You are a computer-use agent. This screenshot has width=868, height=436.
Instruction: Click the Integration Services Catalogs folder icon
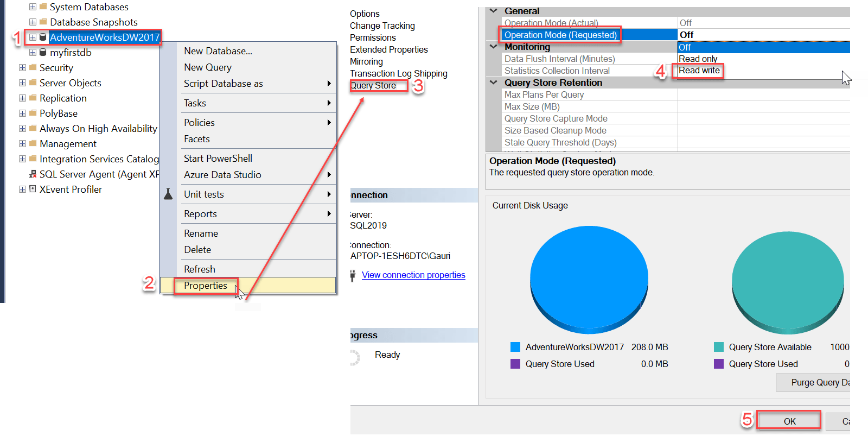33,159
